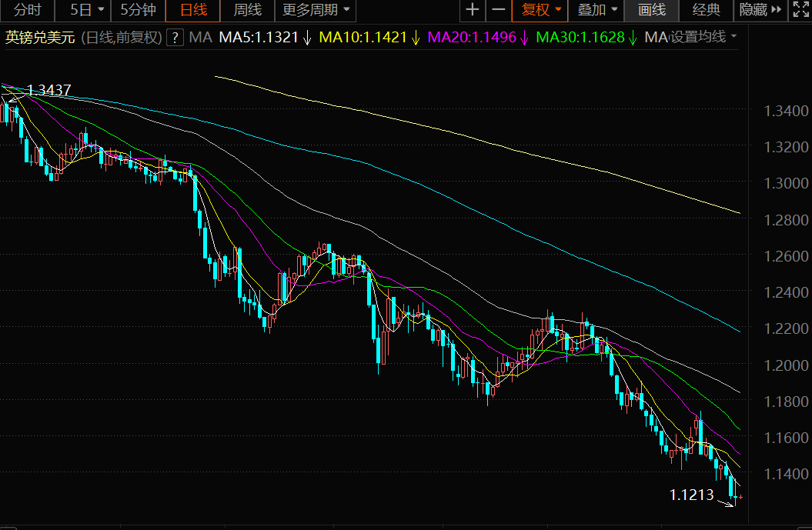
Task: Click the 1.1800 price axis label
Action: pos(786,402)
